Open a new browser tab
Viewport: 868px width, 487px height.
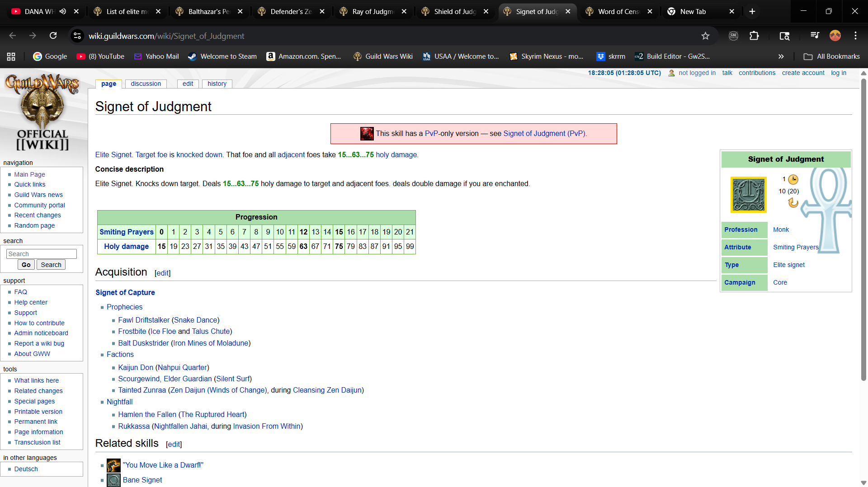point(752,12)
